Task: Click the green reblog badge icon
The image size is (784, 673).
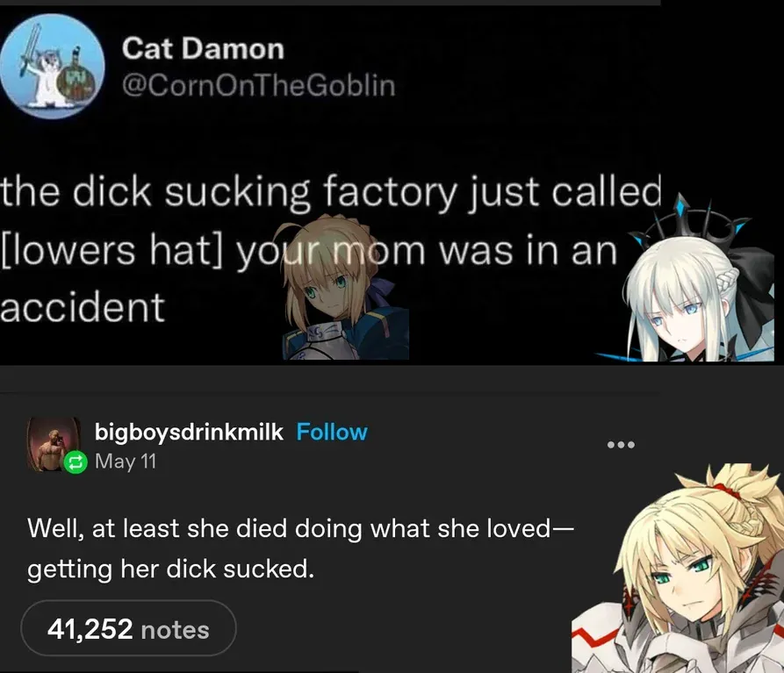Action: tap(75, 462)
